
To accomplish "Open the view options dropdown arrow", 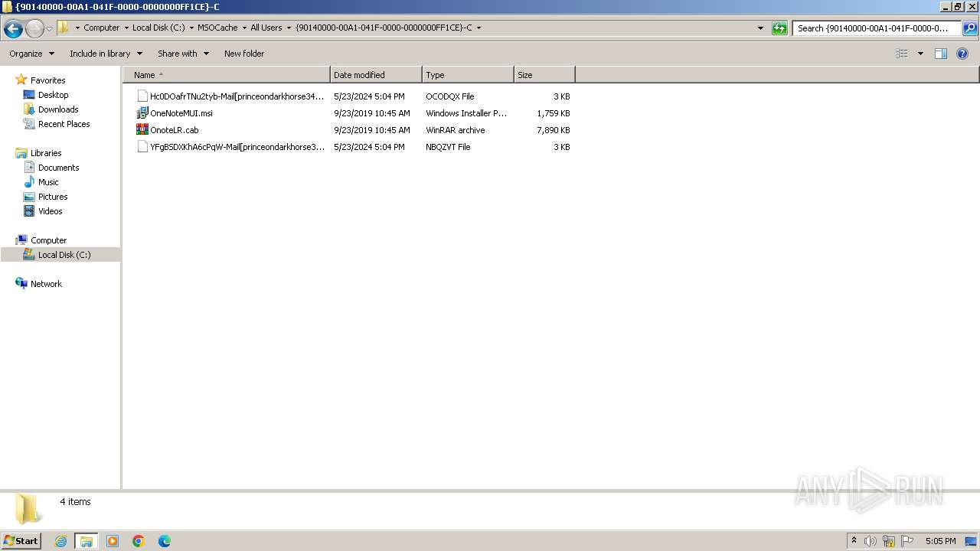I will [920, 54].
